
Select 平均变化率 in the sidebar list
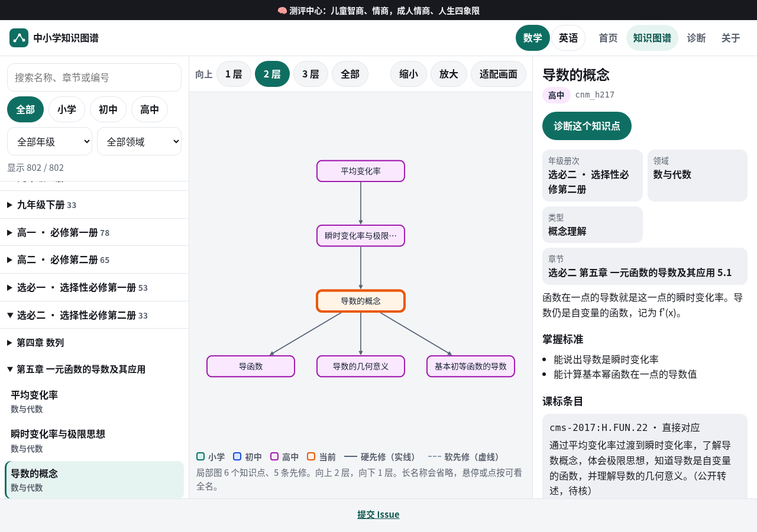[94, 401]
